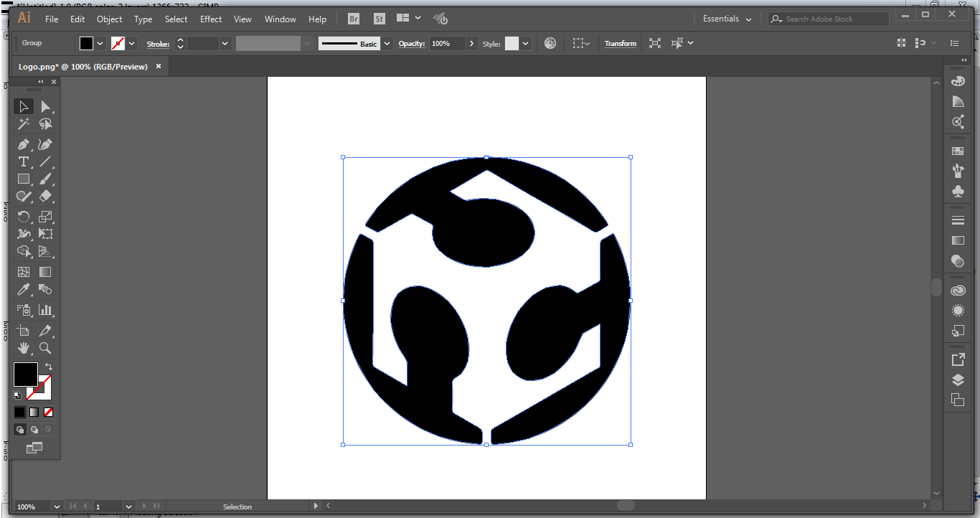
Task: Pick the Magic Wand tool
Action: pyautogui.click(x=24, y=124)
